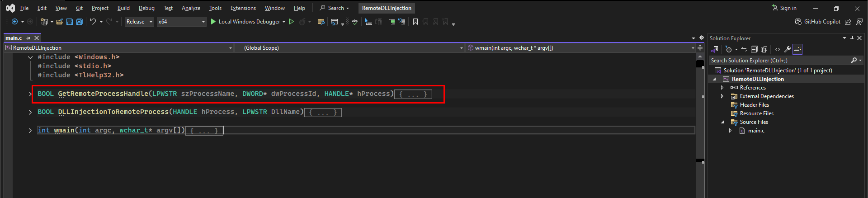The height and width of the screenshot is (198, 868).
Task: Open the Build menu
Action: pos(123,8)
